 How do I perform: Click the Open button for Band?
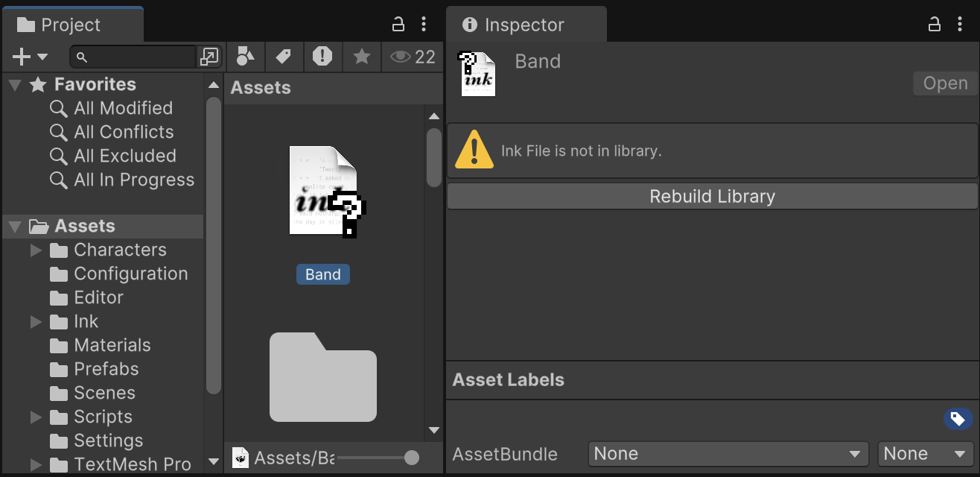click(945, 83)
